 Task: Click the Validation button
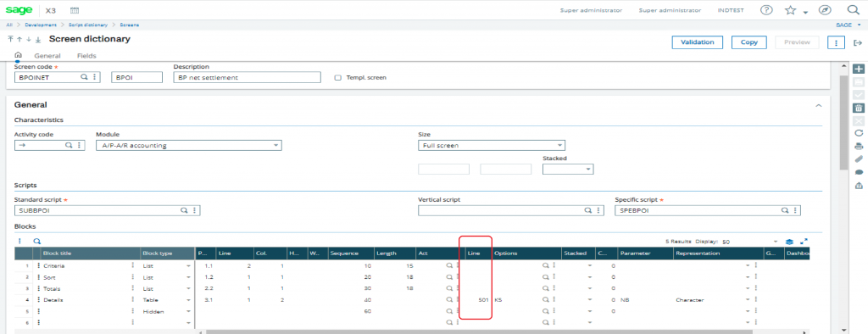[698, 42]
